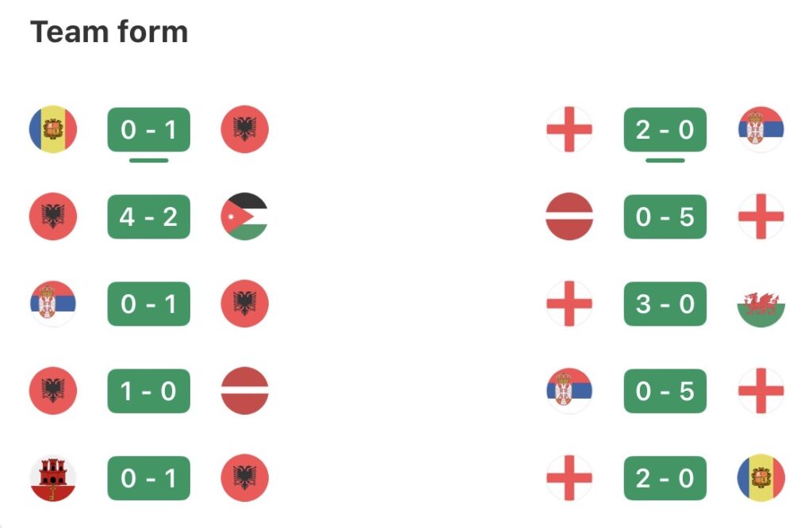This screenshot has width=812, height=528.
Task: Click the Serbia flag beside the 2 - 0 score
Action: coord(760,129)
